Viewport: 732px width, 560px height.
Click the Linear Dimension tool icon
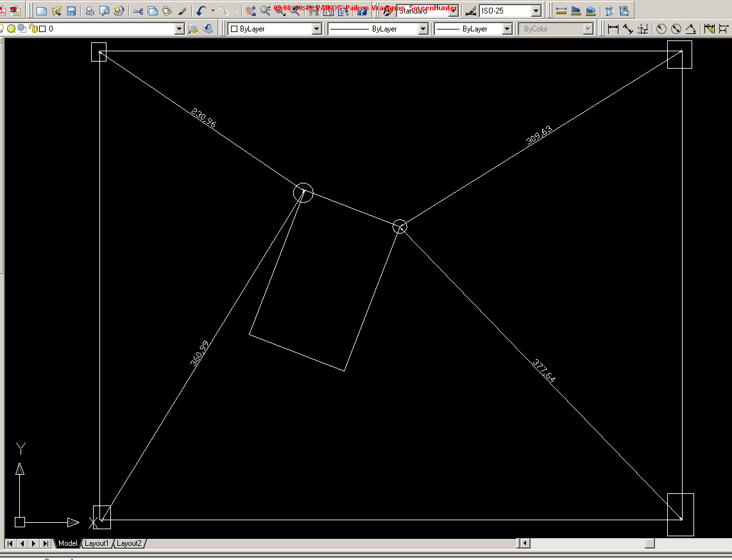(613, 29)
